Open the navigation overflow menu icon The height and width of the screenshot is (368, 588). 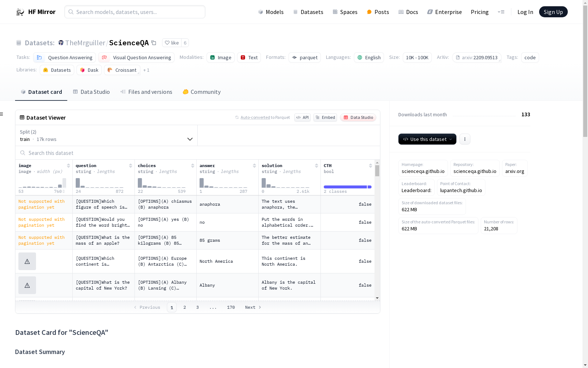pyautogui.click(x=501, y=12)
